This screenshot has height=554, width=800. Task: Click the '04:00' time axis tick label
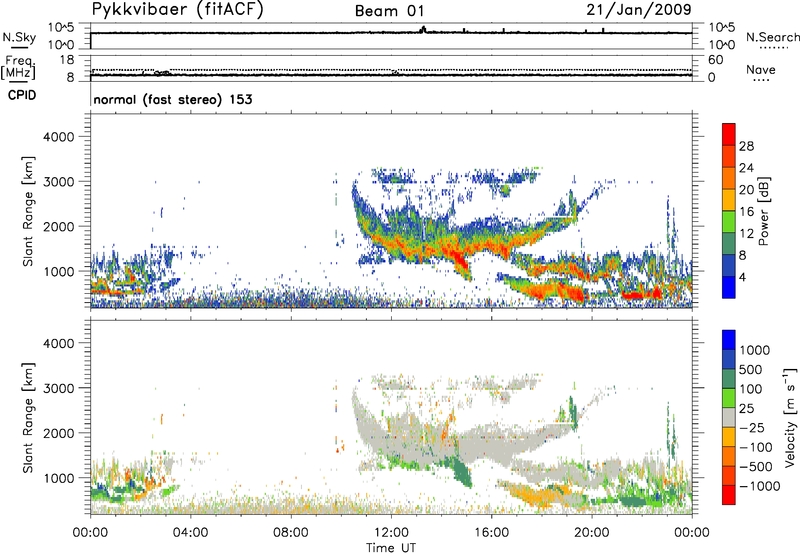pos(190,533)
